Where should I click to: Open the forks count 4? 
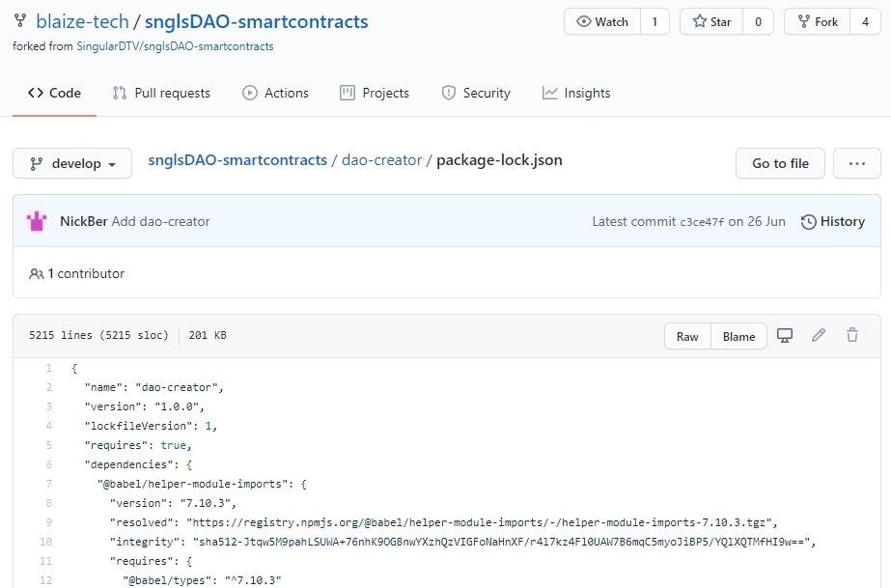click(x=865, y=21)
